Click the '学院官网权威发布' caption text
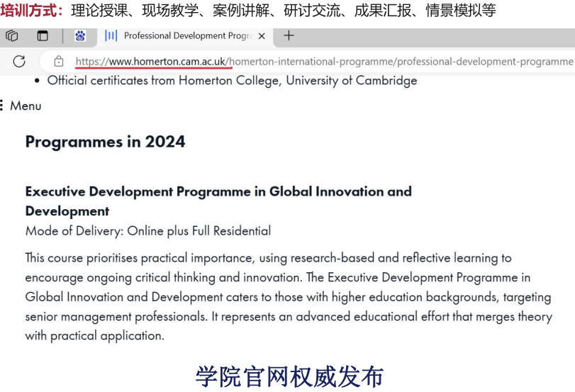The image size is (575, 392). point(290,376)
